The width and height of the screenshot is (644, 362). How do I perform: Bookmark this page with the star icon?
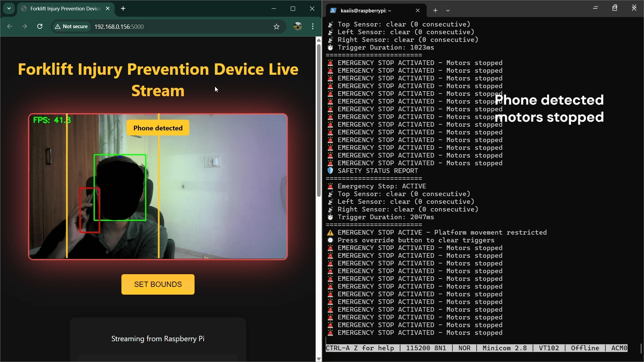(x=276, y=26)
